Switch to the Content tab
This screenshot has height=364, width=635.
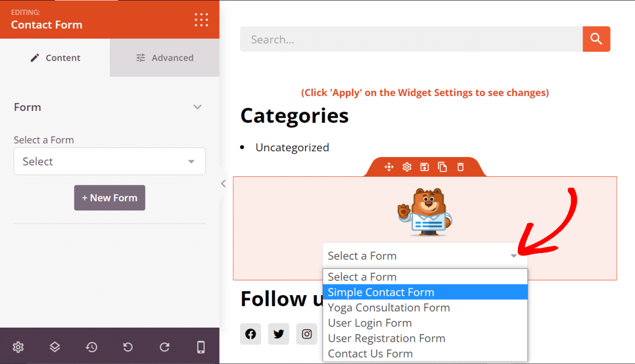click(55, 57)
